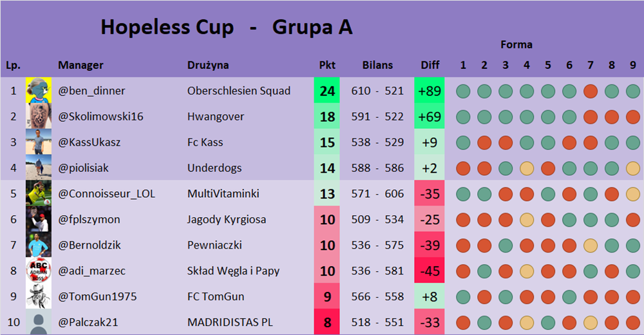Click the @TomGun1975 avatar
This screenshot has height=335, width=644.
click(x=39, y=297)
